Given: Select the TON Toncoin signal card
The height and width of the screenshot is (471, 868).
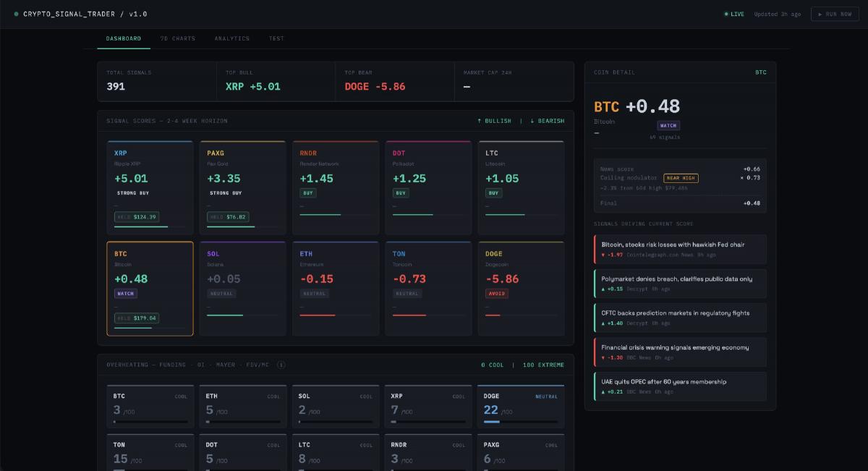Looking at the screenshot, I should (x=428, y=289).
